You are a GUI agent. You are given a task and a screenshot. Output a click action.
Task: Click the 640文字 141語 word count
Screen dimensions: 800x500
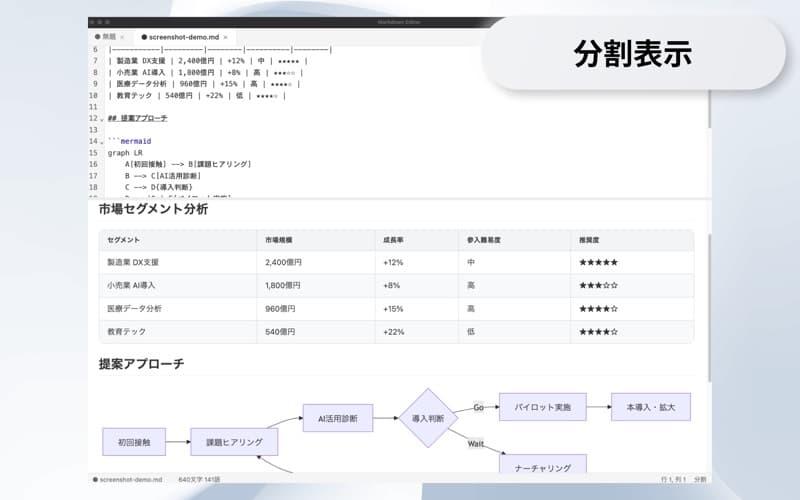pyautogui.click(x=199, y=480)
